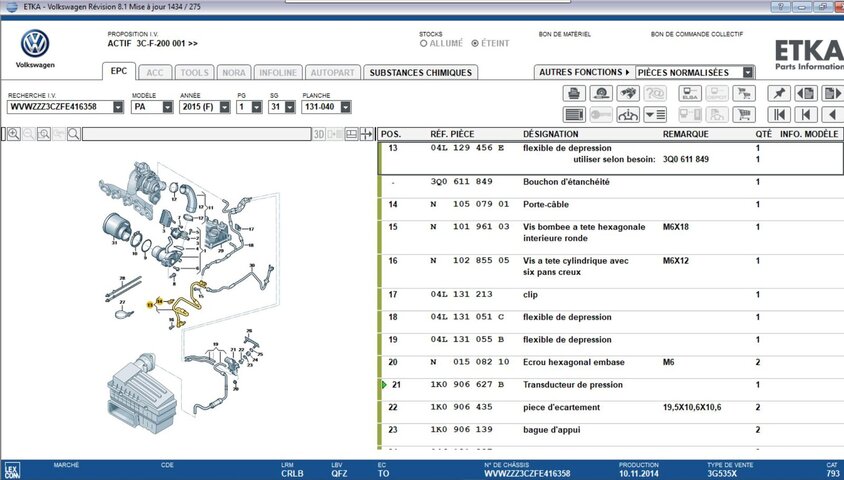The height and width of the screenshot is (480, 844).
Task: Click the REMARQUE column header
Action: (685, 134)
